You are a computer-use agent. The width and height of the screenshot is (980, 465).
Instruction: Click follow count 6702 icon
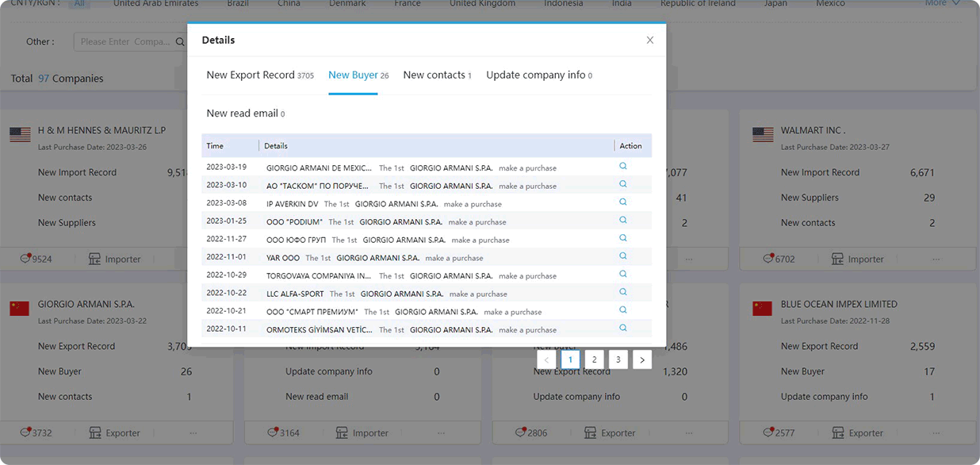point(769,259)
